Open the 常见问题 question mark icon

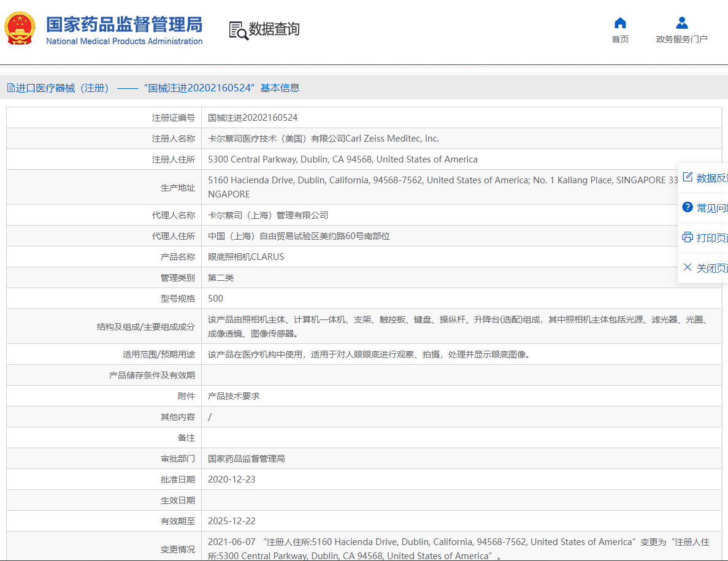point(688,207)
